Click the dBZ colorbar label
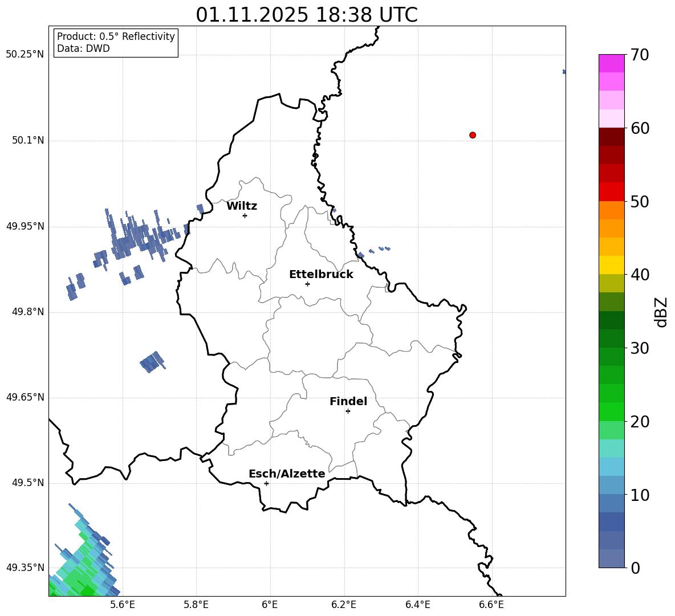This screenshot has width=675, height=616. pos(662,312)
